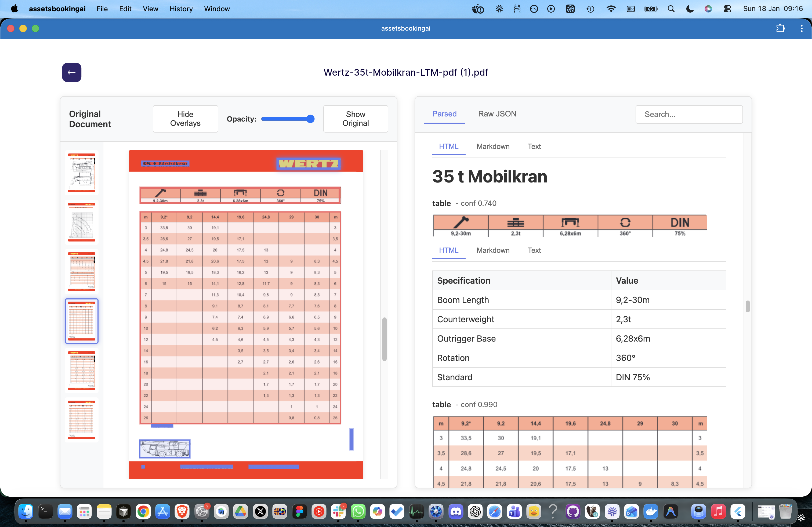
Task: Click Hide Overlays toggle button
Action: tap(185, 119)
